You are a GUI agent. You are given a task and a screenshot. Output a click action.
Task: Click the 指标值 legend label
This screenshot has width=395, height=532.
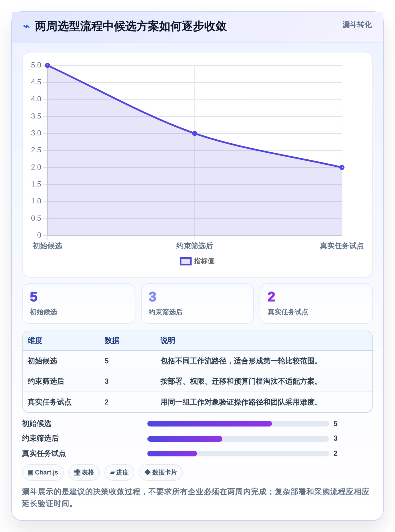click(204, 261)
